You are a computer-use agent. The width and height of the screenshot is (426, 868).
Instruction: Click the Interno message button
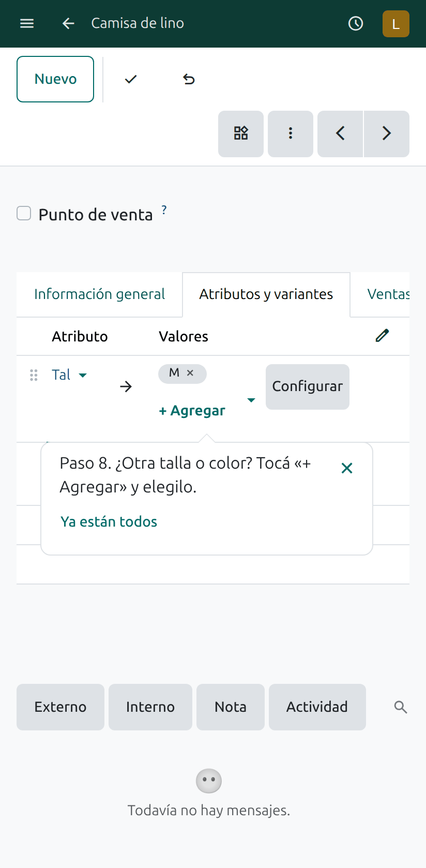(x=150, y=707)
